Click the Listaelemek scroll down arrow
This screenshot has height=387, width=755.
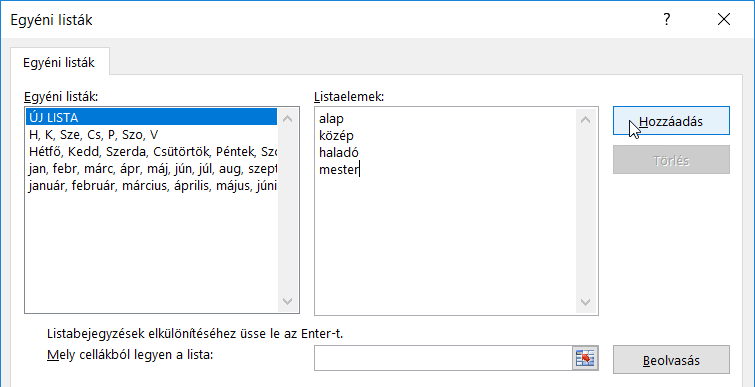point(586,303)
